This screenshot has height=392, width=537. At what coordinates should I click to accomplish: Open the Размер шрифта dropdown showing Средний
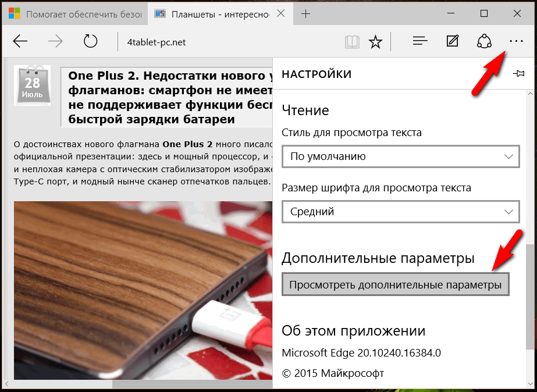[401, 212]
